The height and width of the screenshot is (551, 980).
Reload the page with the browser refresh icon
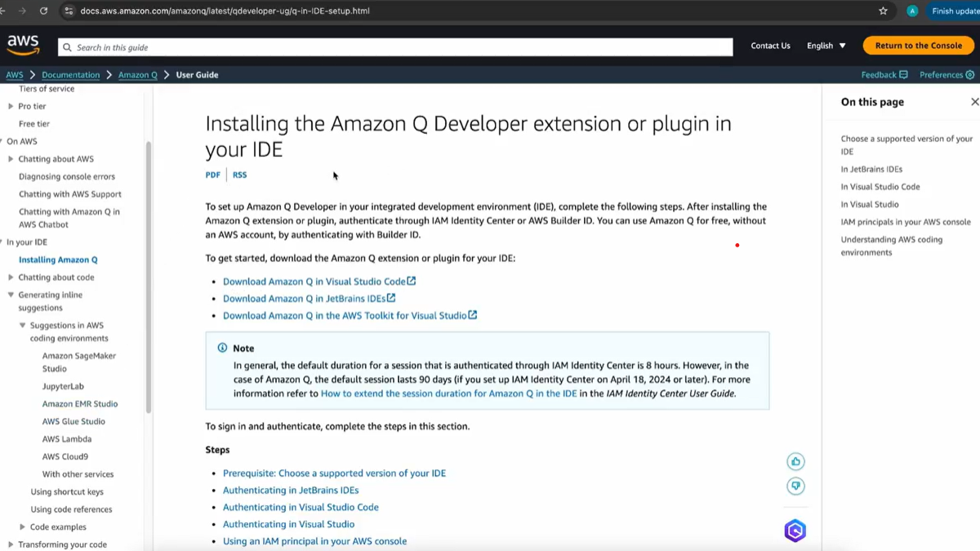[x=43, y=11]
